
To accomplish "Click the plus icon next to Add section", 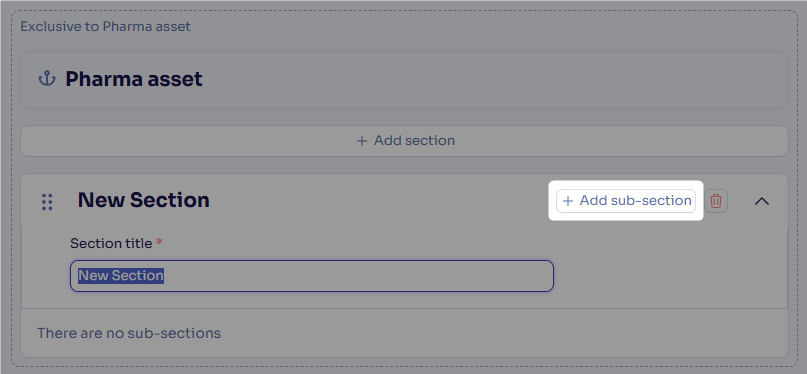I will pos(362,141).
